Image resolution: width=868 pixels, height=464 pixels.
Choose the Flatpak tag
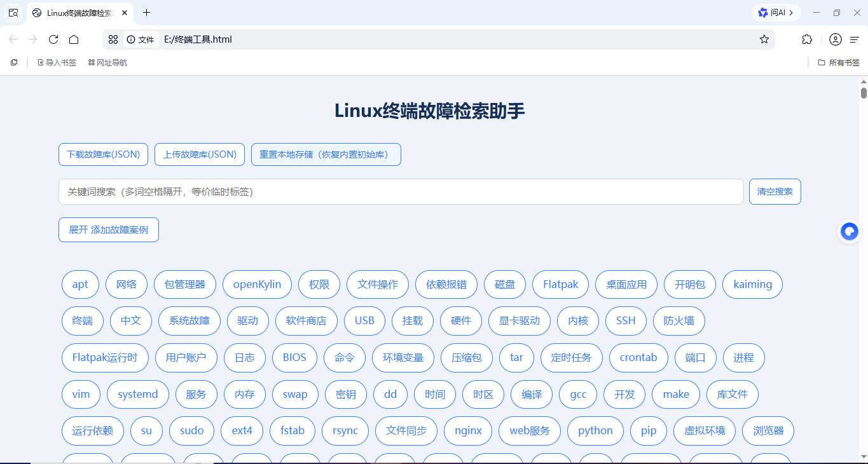561,284
